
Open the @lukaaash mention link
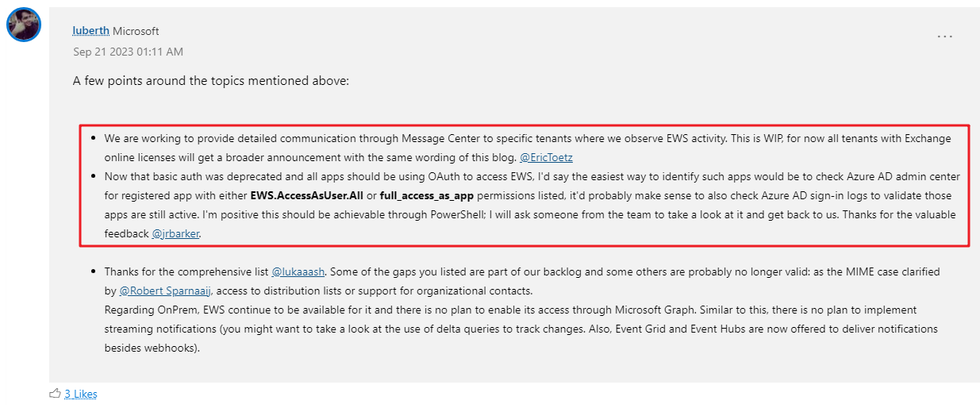pyautogui.click(x=298, y=271)
